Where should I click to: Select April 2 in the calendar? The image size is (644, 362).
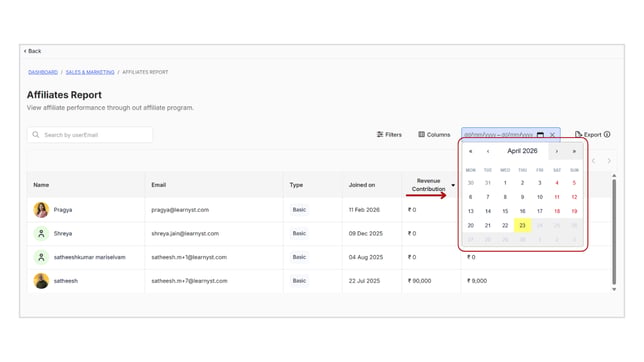tap(522, 183)
